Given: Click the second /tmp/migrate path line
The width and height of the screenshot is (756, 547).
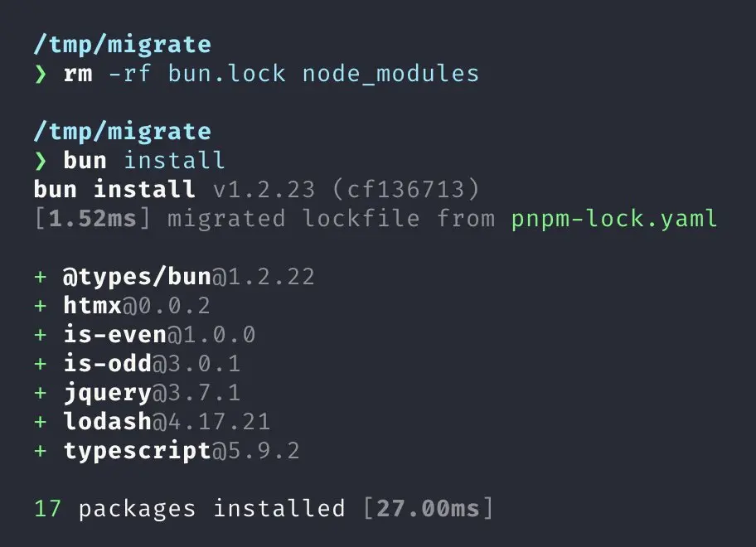Looking at the screenshot, I should click(123, 132).
